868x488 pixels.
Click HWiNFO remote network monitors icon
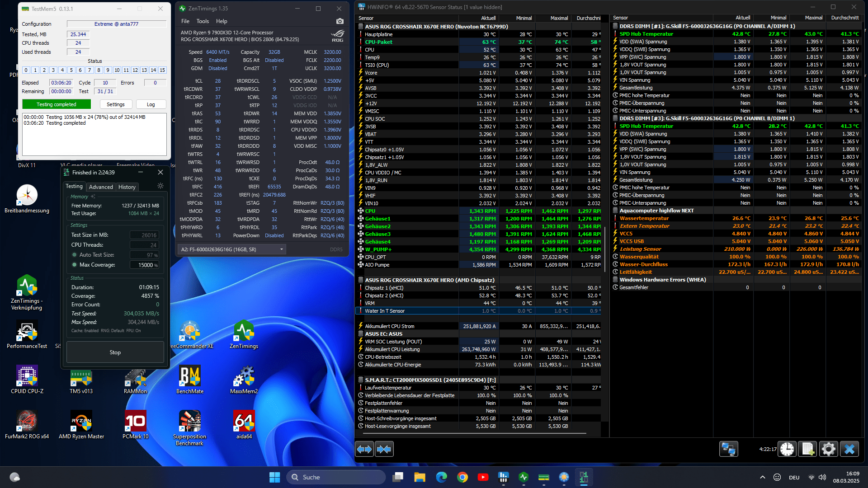[728, 449]
